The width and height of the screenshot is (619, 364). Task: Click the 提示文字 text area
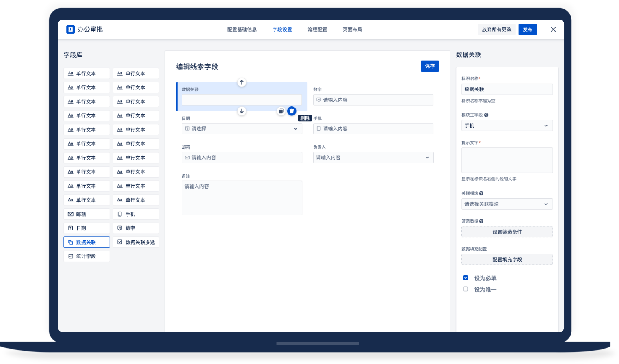[x=507, y=160]
